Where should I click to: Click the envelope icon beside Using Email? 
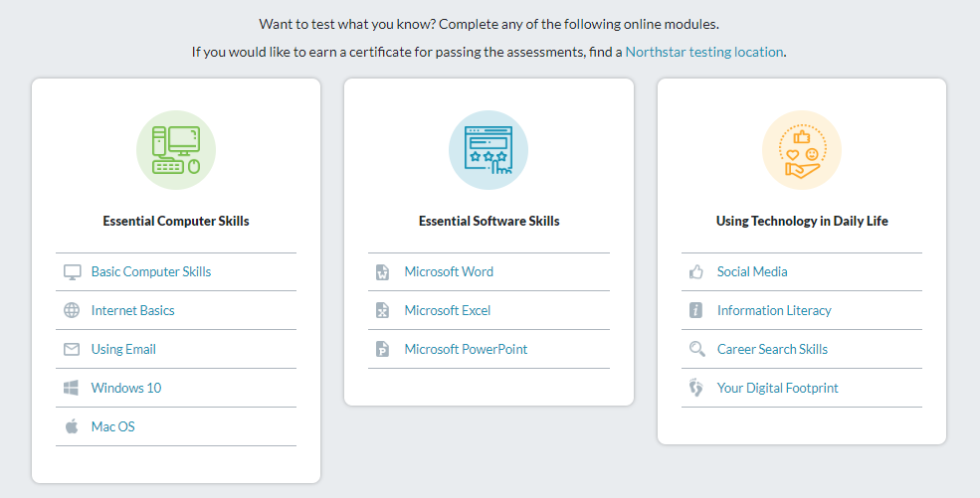(72, 350)
